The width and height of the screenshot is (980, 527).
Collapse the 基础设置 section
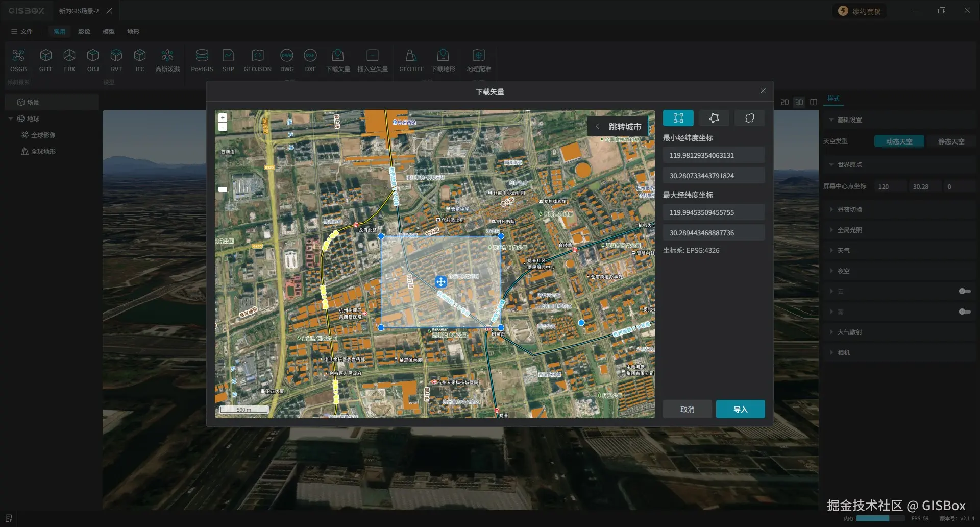click(831, 120)
